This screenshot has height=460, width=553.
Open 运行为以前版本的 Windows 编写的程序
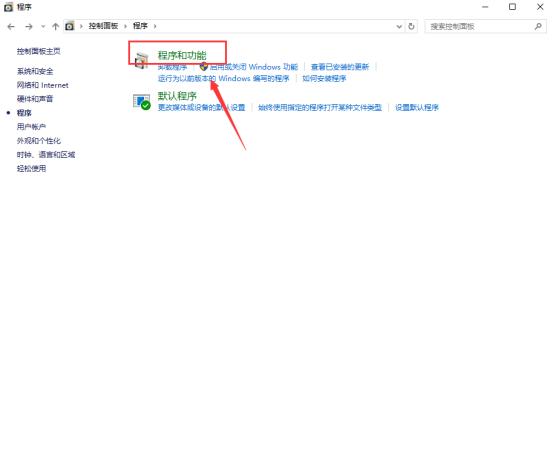[224, 78]
